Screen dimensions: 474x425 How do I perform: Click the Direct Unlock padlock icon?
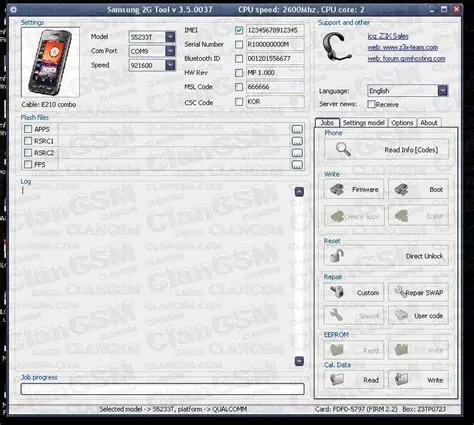337,256
